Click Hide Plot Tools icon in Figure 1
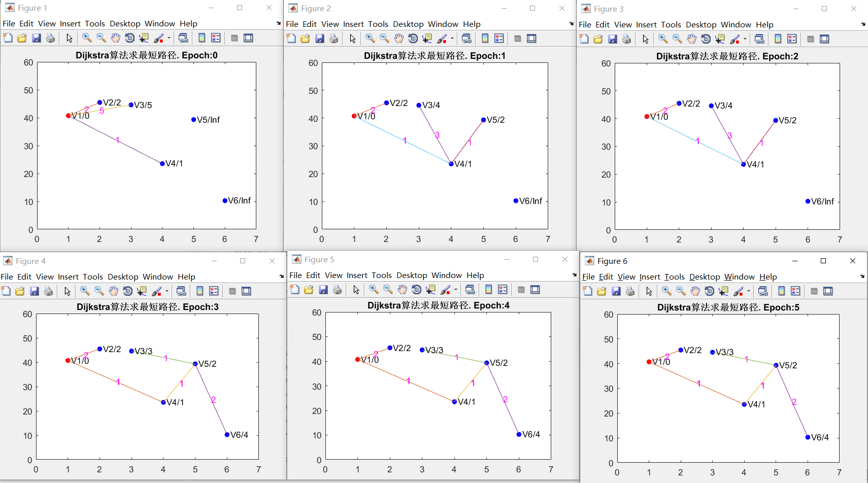 (234, 38)
